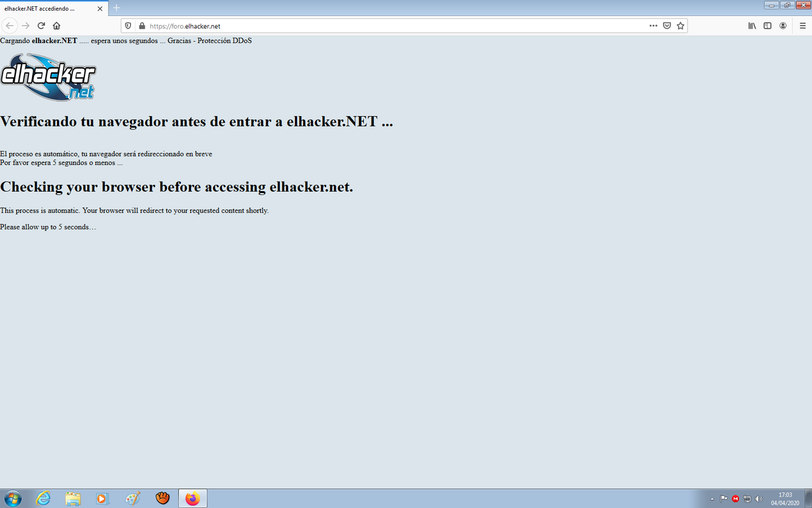Open the Windows Start menu
Viewport: 812px width, 508px height.
(13, 498)
